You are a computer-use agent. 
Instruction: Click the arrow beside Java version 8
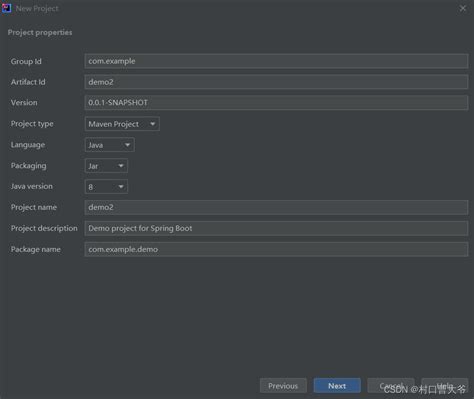pyautogui.click(x=121, y=187)
